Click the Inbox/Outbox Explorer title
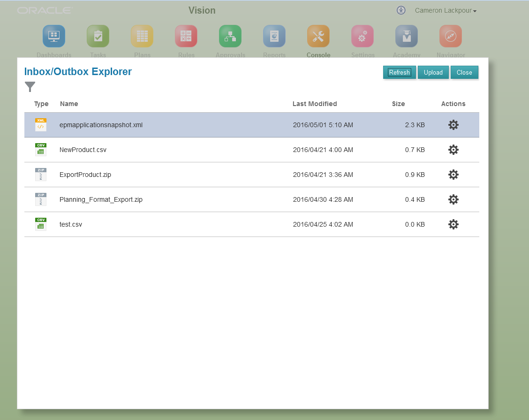This screenshot has width=529, height=420. (78, 72)
